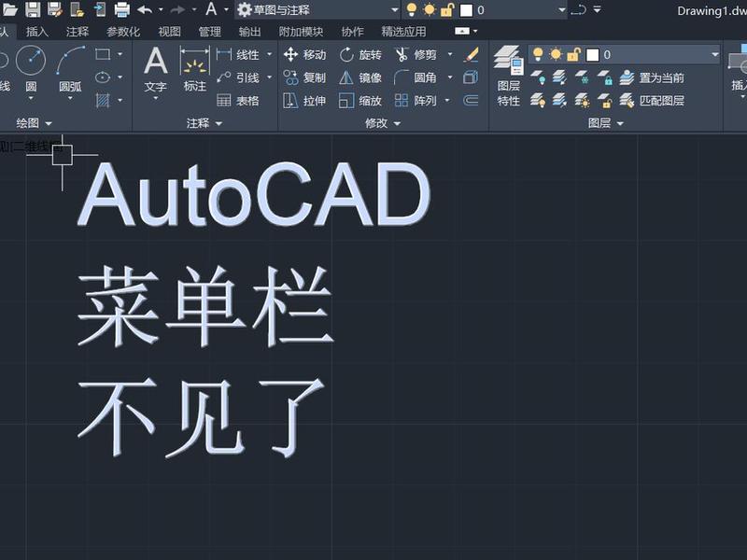The height and width of the screenshot is (560, 747).
Task: Open Layer Properties (图层特性) manager
Action: tap(509, 77)
